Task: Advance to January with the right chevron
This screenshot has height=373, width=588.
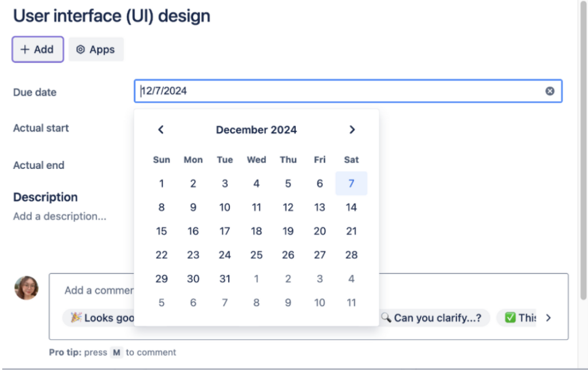Action: click(x=352, y=130)
